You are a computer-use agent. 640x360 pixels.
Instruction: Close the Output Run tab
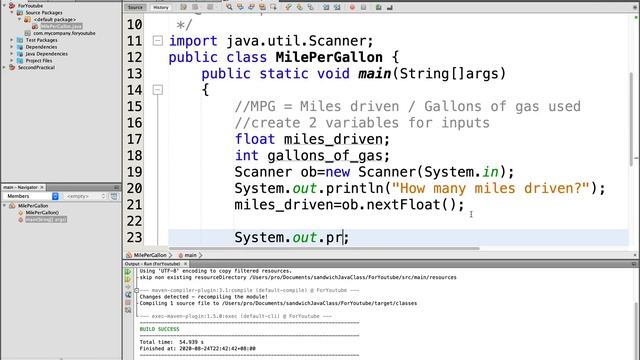pyautogui.click(x=185, y=264)
